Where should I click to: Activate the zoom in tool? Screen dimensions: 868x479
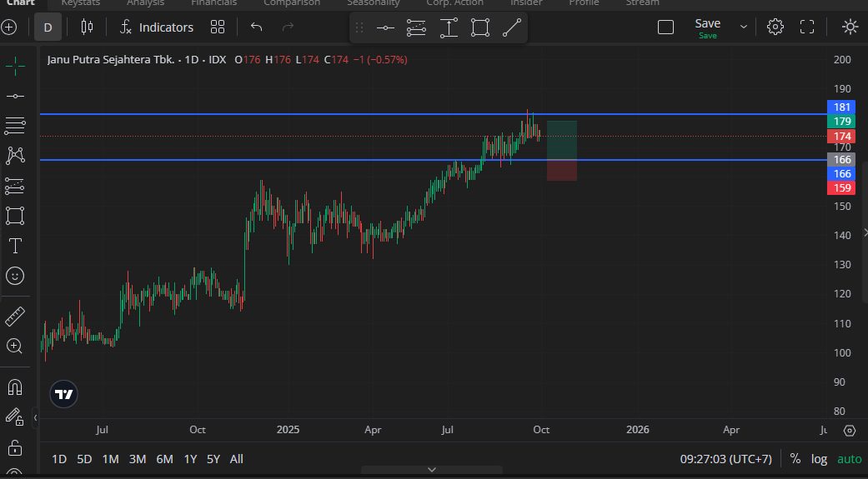(x=15, y=346)
